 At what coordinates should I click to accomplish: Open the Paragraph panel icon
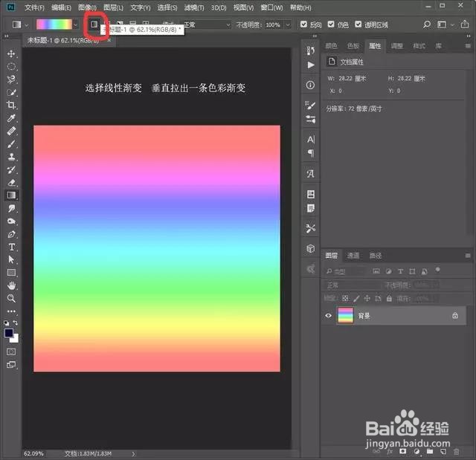point(311,152)
